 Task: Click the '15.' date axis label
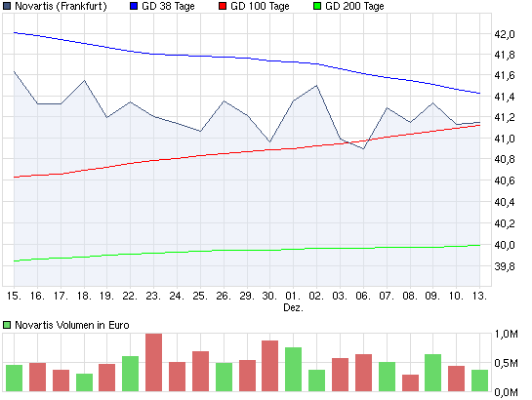(x=14, y=296)
